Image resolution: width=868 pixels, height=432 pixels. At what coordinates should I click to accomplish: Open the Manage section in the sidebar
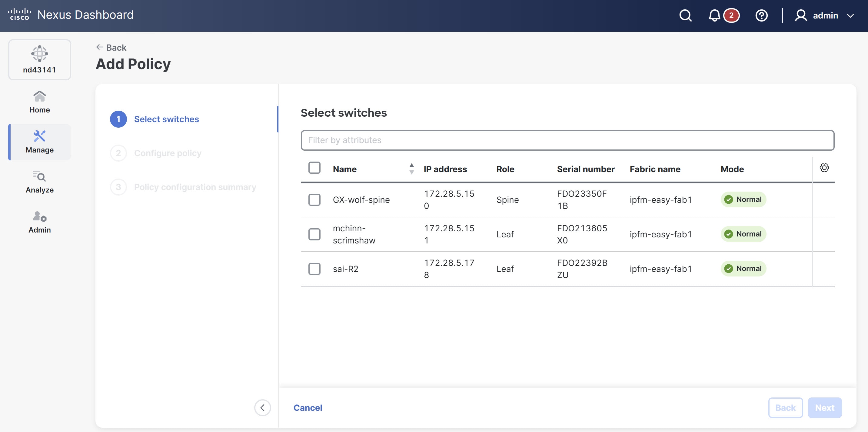click(39, 142)
